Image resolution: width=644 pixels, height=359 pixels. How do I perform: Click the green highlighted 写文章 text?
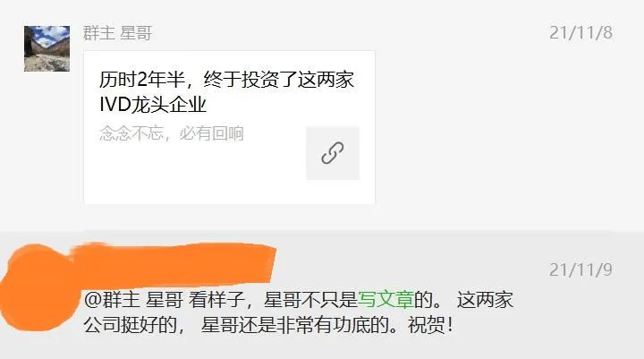click(386, 300)
